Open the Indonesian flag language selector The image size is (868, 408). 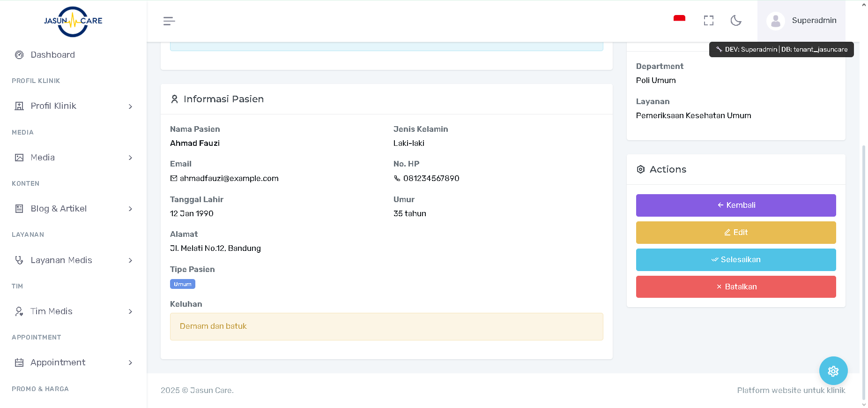(x=679, y=19)
